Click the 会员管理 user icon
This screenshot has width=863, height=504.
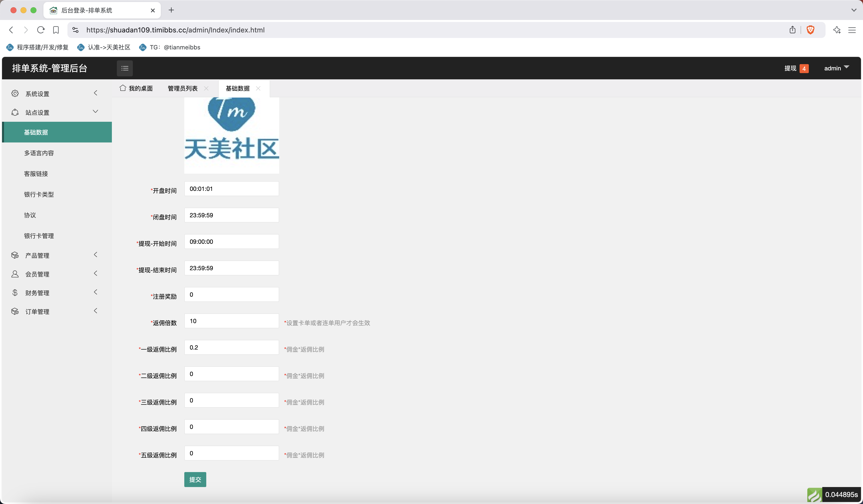[15, 274]
